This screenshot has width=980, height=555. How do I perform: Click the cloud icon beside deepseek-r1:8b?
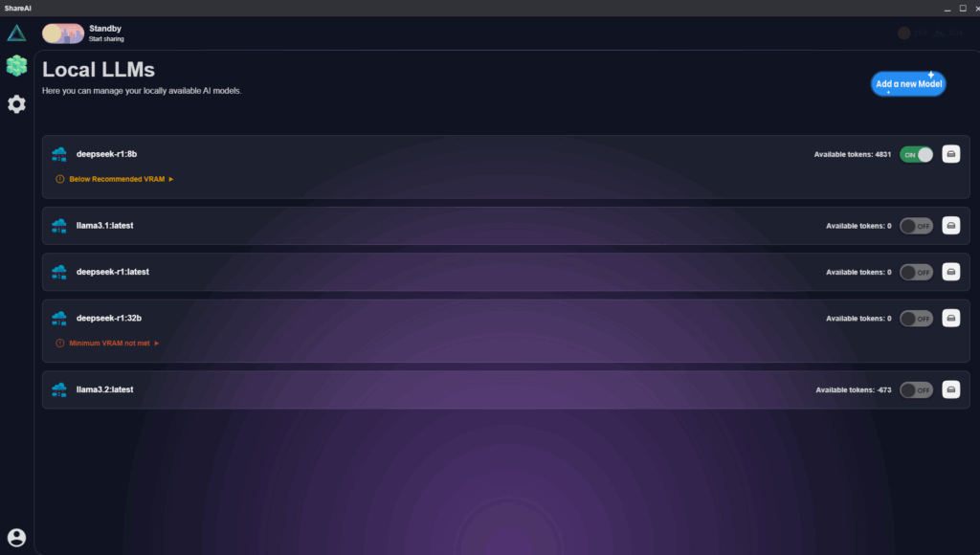(59, 154)
